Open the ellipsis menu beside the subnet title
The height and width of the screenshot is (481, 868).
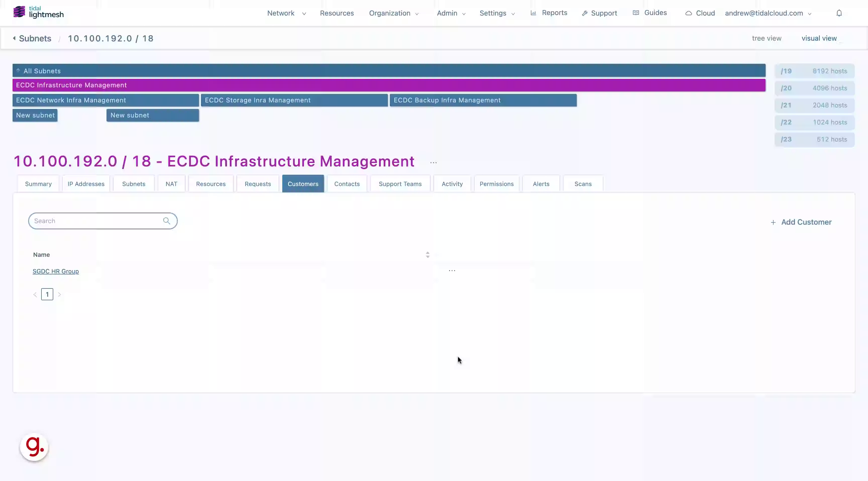point(433,163)
